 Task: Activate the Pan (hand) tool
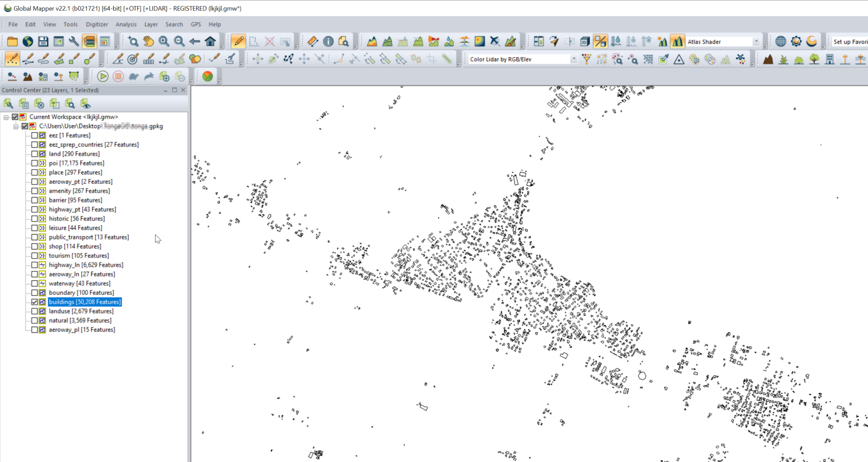click(x=149, y=42)
